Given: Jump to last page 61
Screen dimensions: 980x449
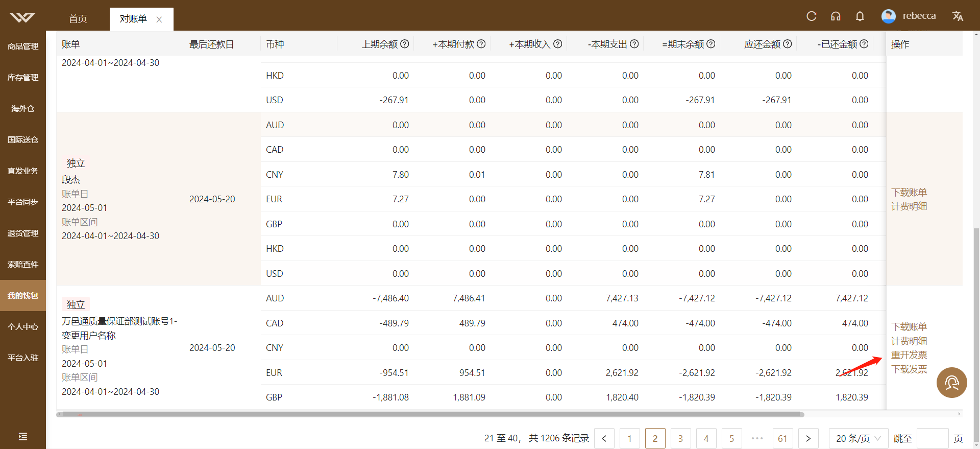Looking at the screenshot, I should (783, 438).
